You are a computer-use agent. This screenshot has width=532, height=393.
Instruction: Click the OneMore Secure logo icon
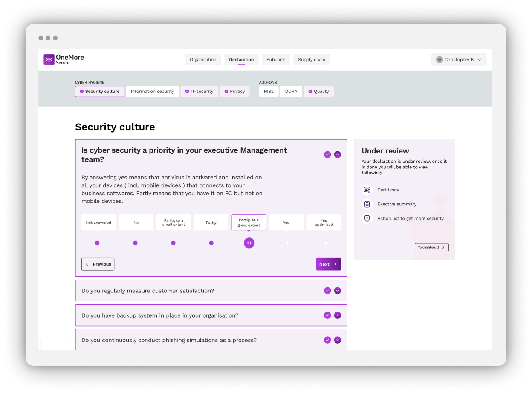[49, 60]
